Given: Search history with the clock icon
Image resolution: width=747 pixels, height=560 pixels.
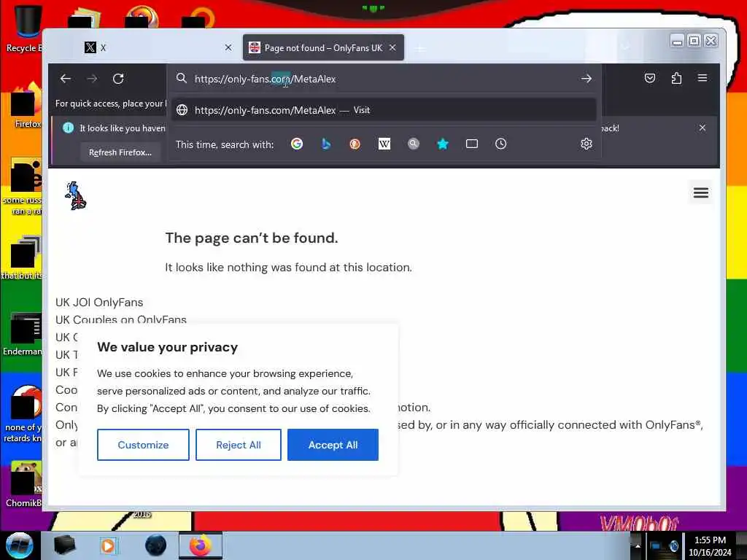Looking at the screenshot, I should click(x=500, y=144).
